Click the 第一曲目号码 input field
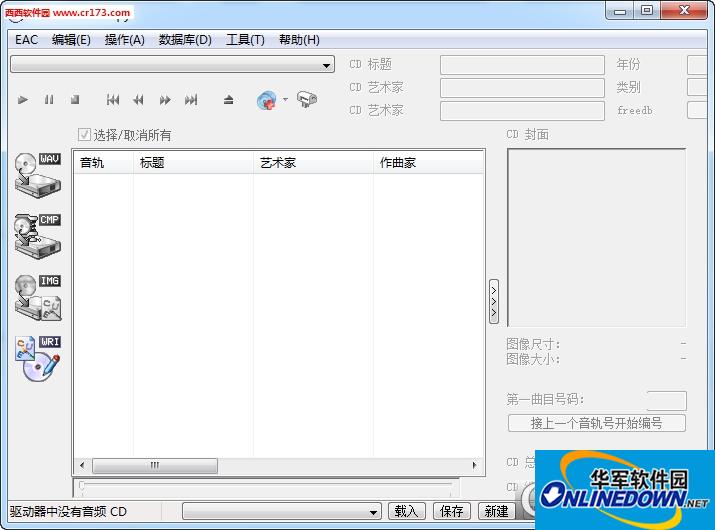This screenshot has width=715, height=530. click(x=666, y=400)
